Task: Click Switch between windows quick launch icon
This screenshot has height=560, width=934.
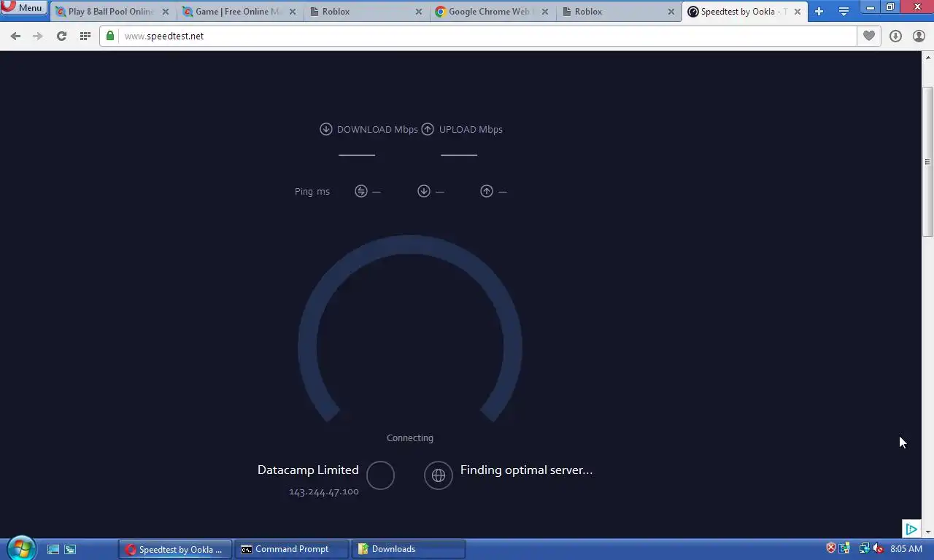Action: click(x=70, y=549)
